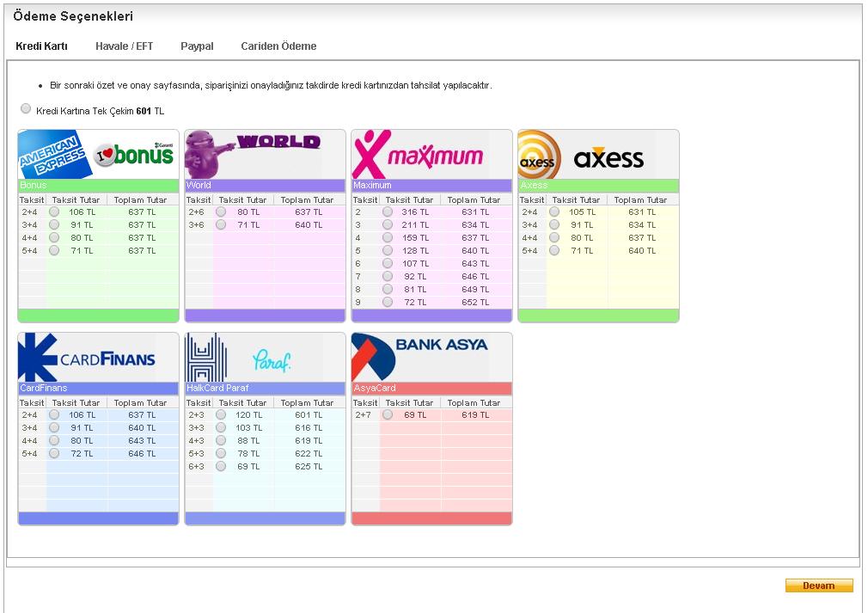
Task: Pick Maximum 2 installments at 316 TL
Action: [388, 211]
